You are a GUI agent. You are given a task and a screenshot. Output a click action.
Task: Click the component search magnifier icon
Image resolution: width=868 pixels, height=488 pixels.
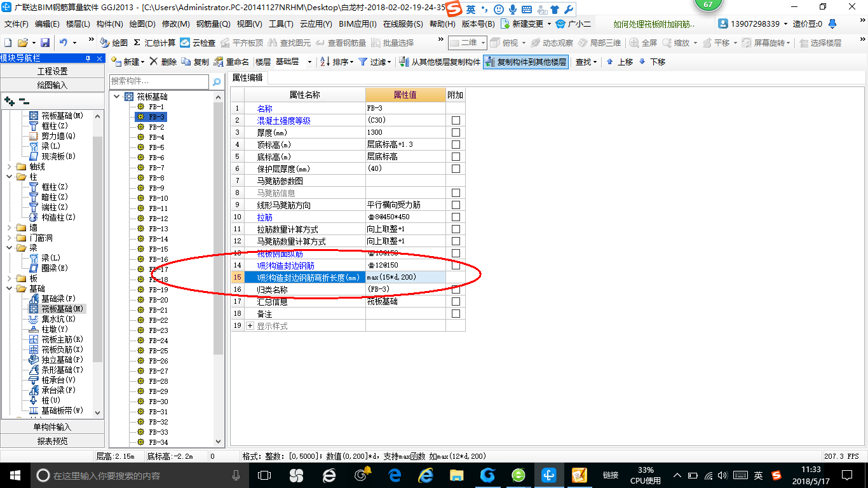[x=217, y=82]
